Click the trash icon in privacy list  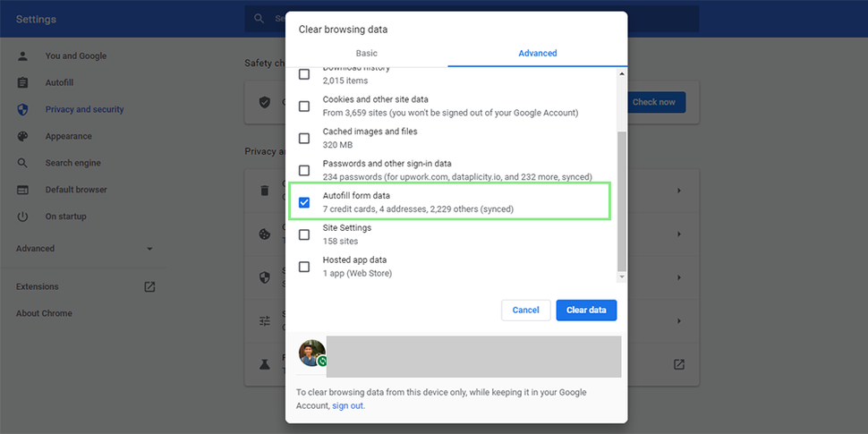265,191
